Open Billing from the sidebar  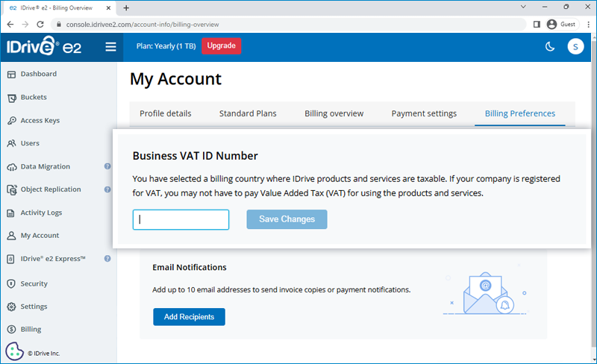point(31,330)
